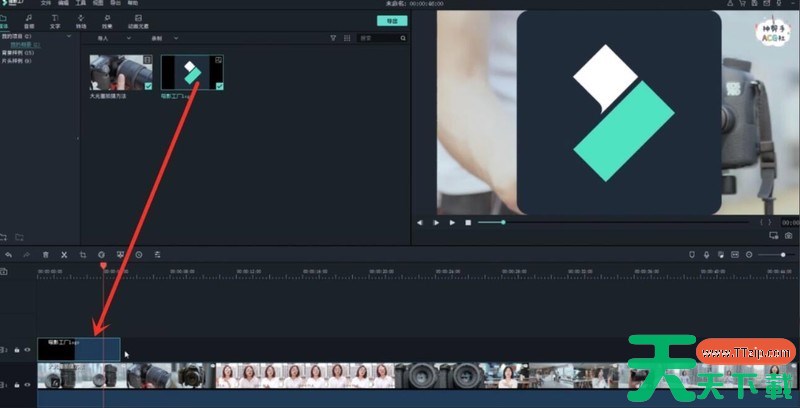This screenshot has height=408, width=800.
Task: Click the Stop button
Action: click(468, 222)
